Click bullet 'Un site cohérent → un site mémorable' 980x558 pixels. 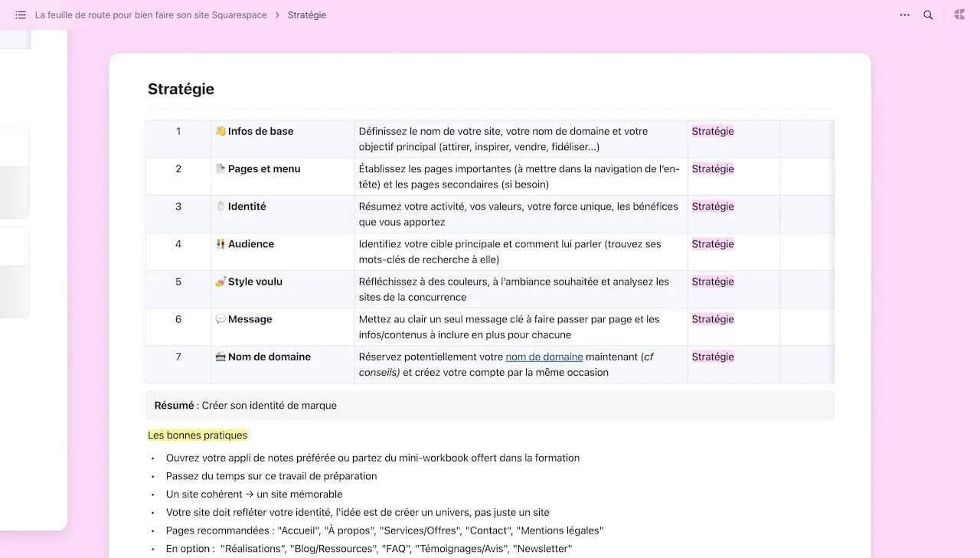pos(254,494)
